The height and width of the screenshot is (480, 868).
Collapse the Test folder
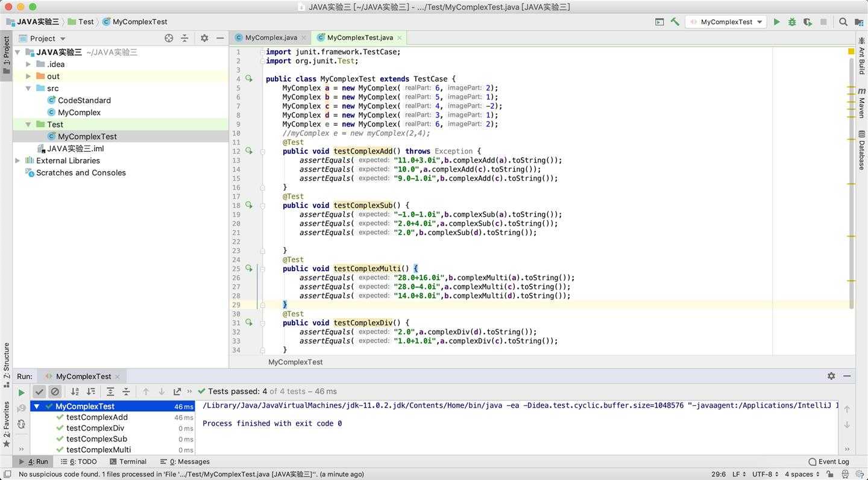pos(28,125)
